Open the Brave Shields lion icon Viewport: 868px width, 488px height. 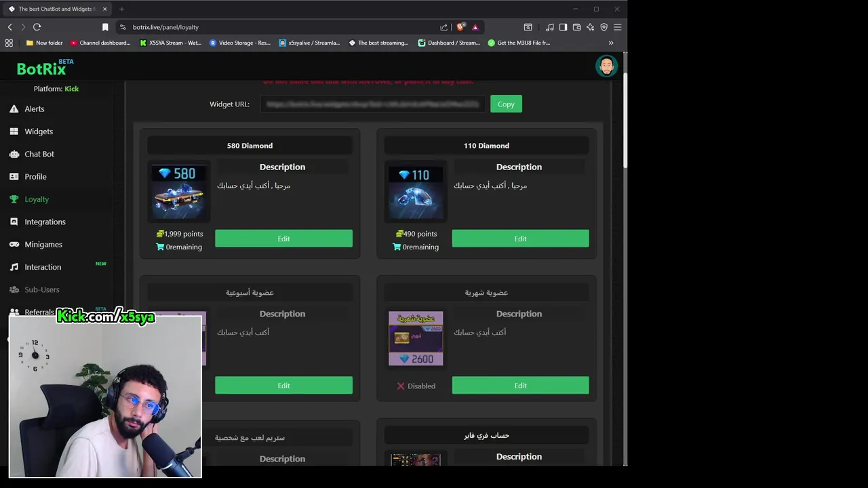(460, 27)
